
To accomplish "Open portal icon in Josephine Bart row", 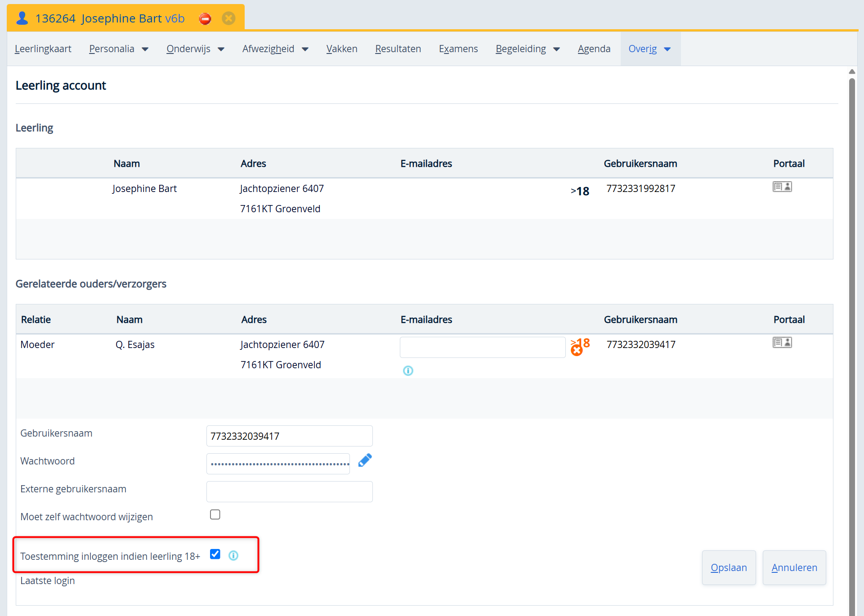I will [782, 187].
